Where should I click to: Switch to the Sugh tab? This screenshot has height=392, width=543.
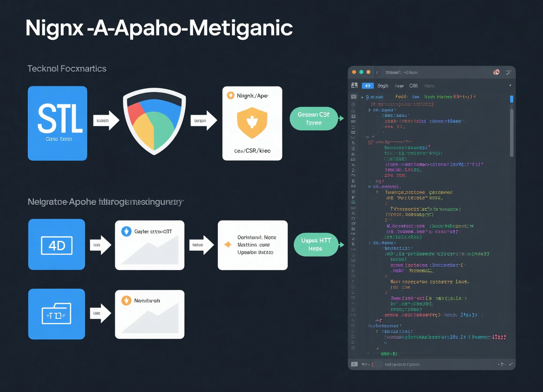pos(383,86)
